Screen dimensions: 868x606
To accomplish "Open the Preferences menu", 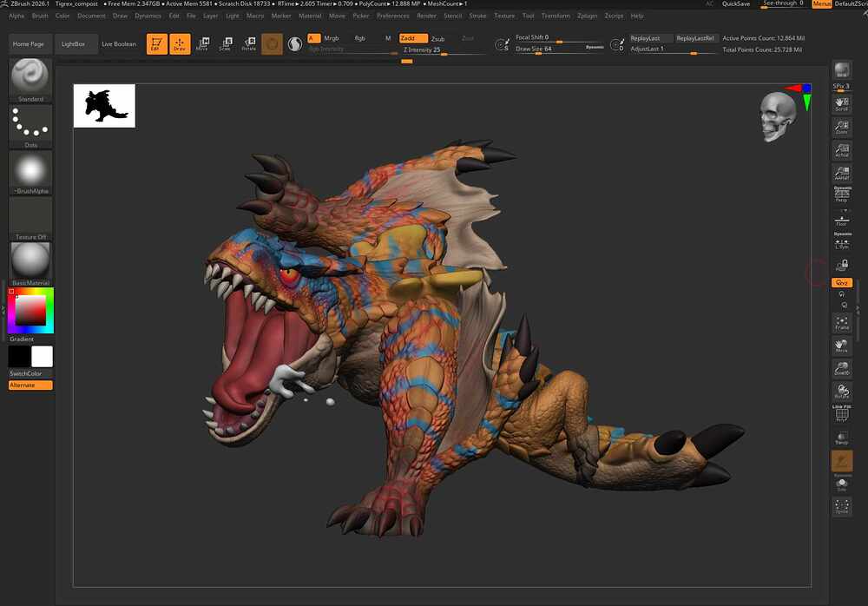I will pos(393,16).
